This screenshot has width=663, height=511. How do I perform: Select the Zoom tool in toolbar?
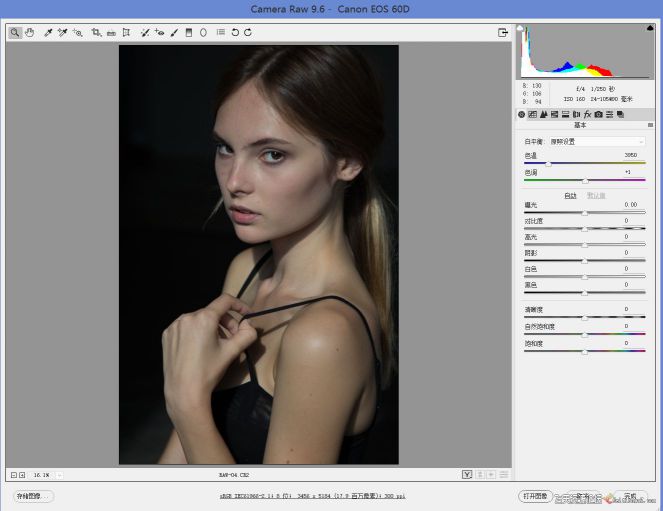(16, 32)
